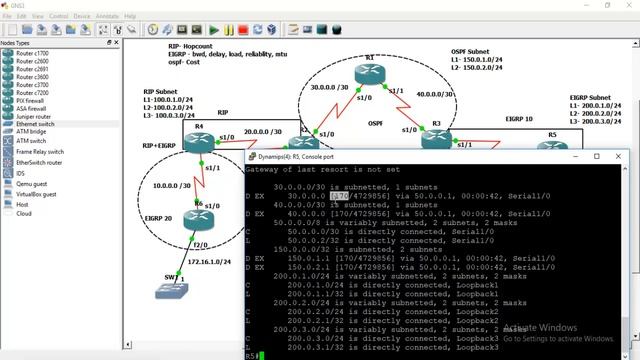Reload all devices icon
The height and width of the screenshot is (360, 640).
pos(258,30)
